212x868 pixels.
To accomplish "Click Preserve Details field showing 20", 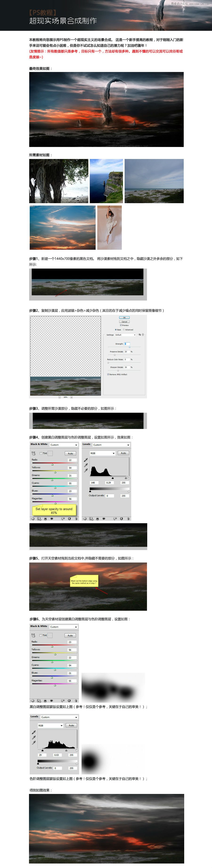I will tap(127, 351).
